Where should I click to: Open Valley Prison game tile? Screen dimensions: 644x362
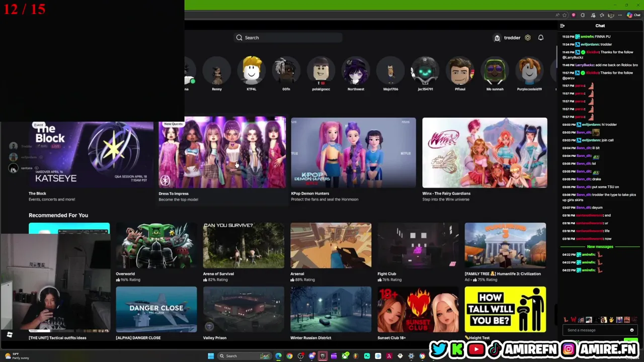(244, 310)
